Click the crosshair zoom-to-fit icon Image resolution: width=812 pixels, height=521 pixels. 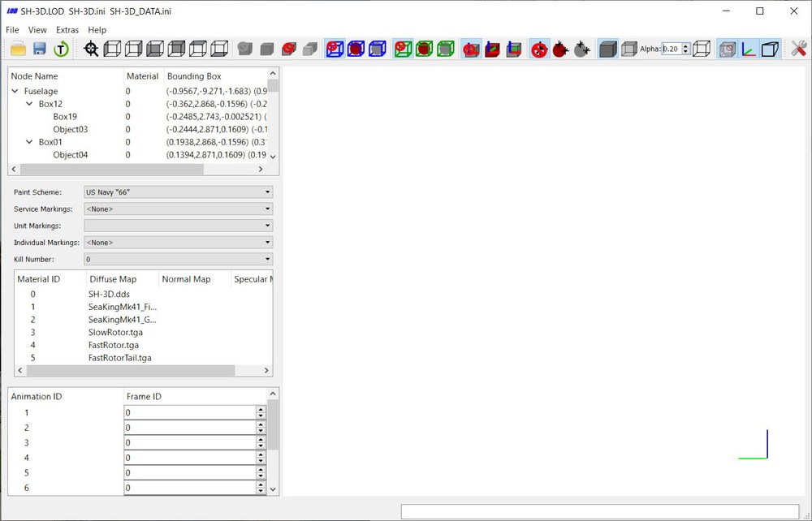pos(91,50)
